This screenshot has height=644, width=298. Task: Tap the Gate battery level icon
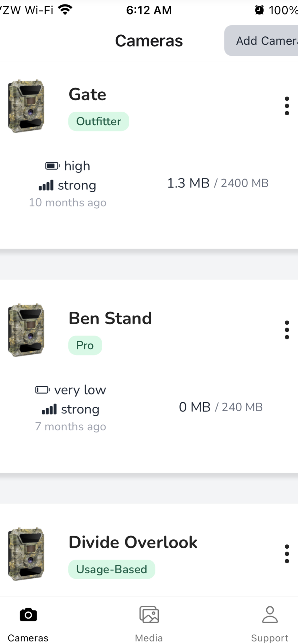[x=52, y=166]
